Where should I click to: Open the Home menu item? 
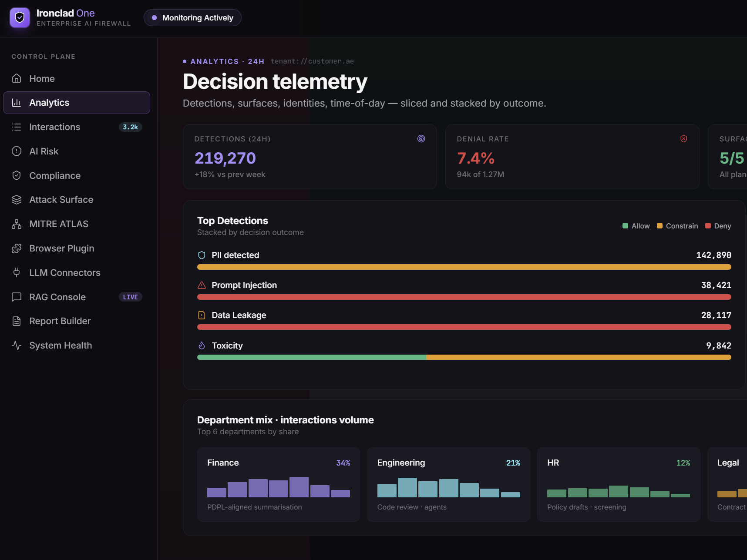pyautogui.click(x=77, y=78)
